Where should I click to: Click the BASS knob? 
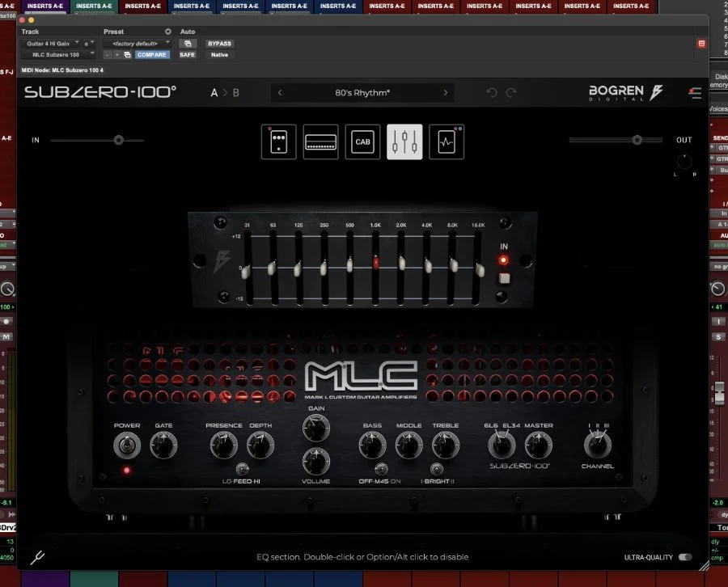pyautogui.click(x=372, y=445)
